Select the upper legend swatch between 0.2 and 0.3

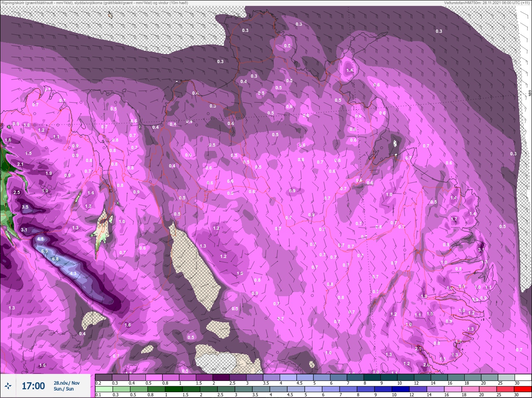click(x=104, y=377)
